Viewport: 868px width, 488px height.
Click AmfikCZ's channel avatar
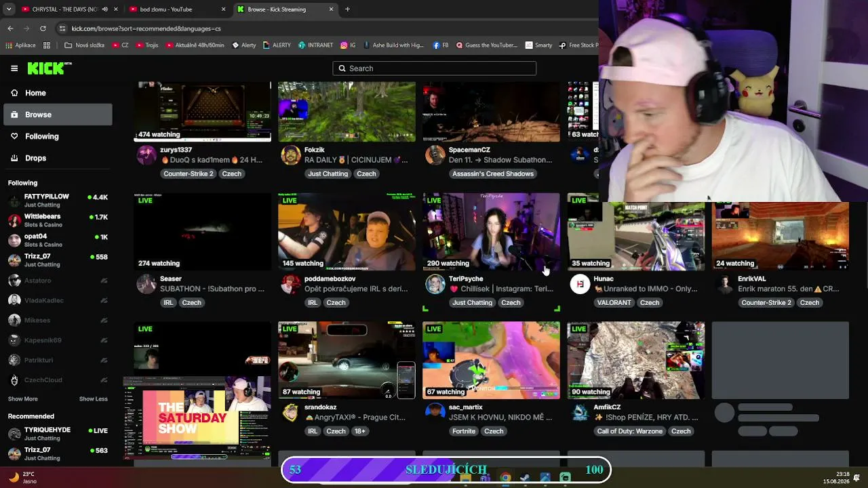click(579, 413)
